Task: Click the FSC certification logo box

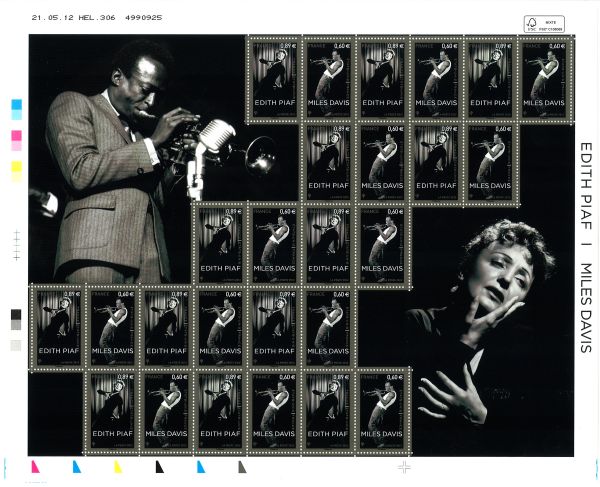Action: click(544, 24)
